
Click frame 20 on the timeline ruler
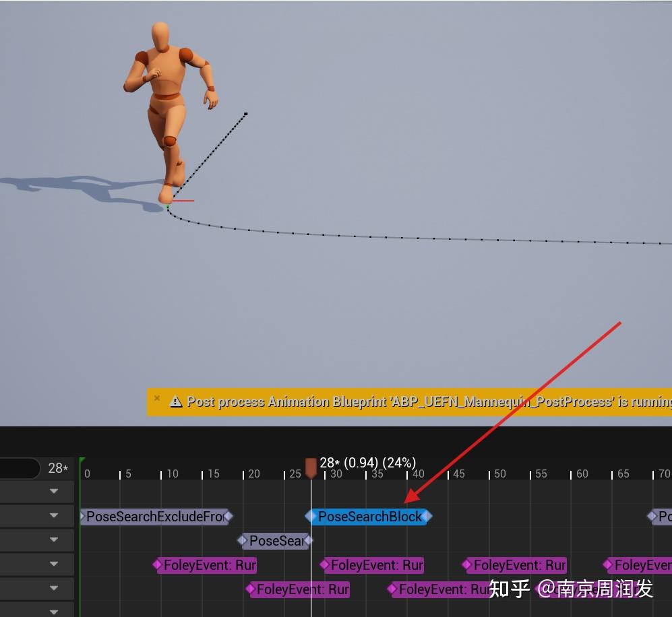click(253, 474)
